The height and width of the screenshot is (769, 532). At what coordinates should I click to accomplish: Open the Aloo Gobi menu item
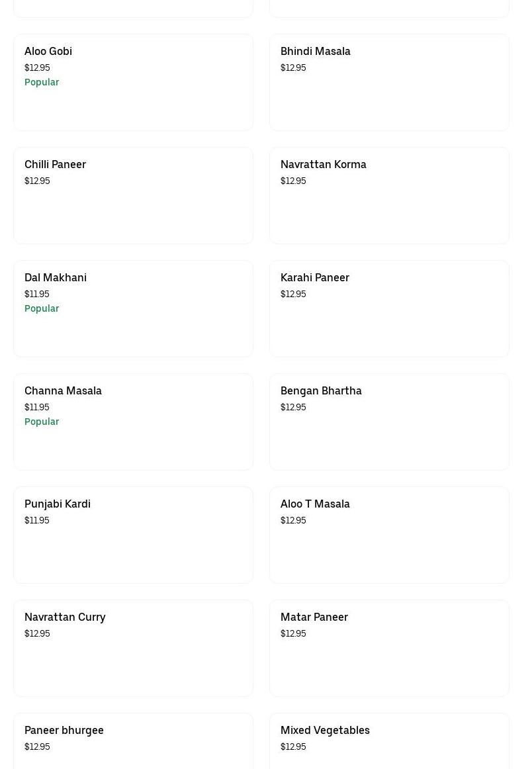133,83
